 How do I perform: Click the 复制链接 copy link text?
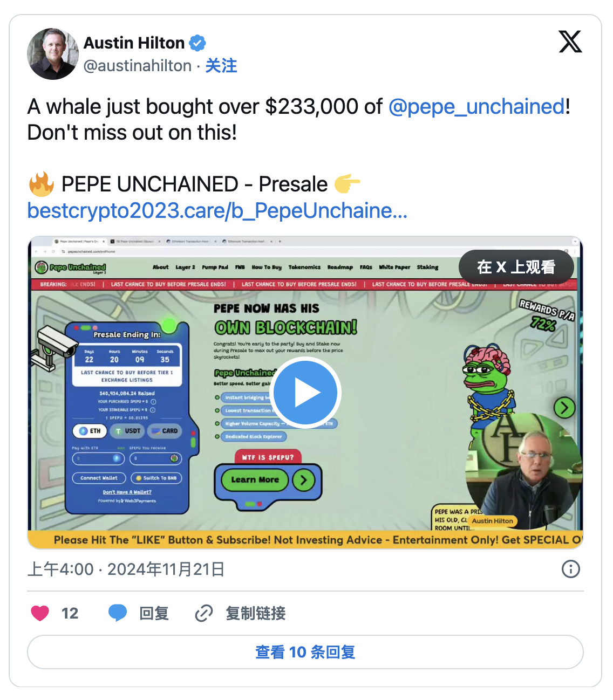pos(256,613)
